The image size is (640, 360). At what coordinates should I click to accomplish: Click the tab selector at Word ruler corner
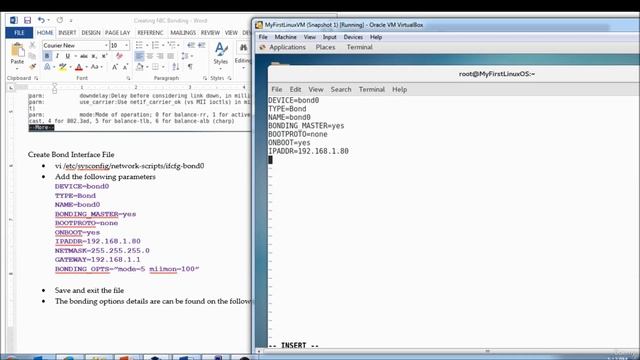(11, 87)
